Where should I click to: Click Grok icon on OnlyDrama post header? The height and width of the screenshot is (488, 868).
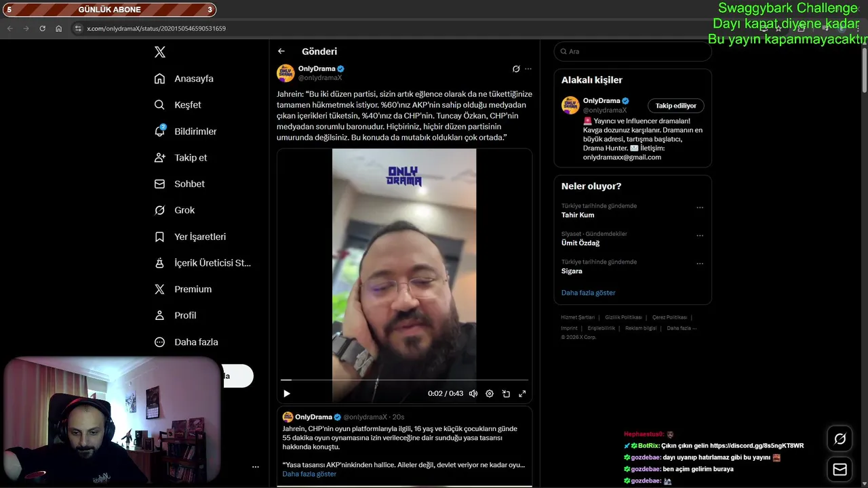(516, 69)
